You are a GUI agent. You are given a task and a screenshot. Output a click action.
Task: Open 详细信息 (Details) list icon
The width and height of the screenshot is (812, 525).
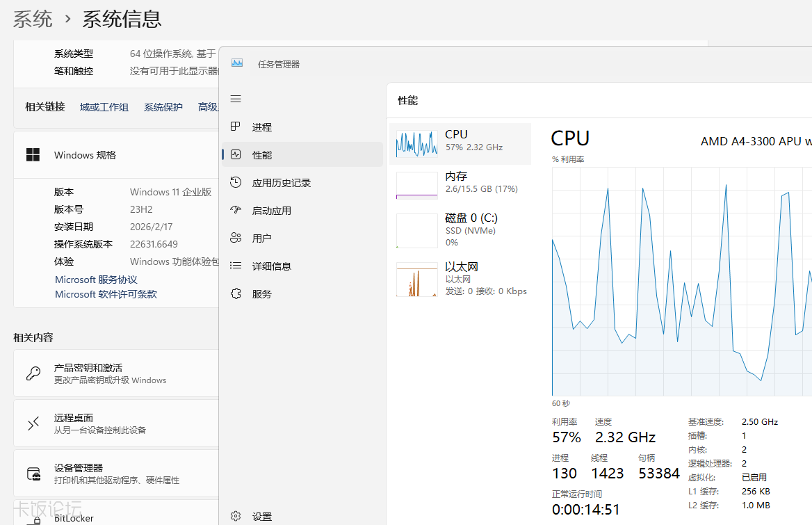[x=236, y=266]
